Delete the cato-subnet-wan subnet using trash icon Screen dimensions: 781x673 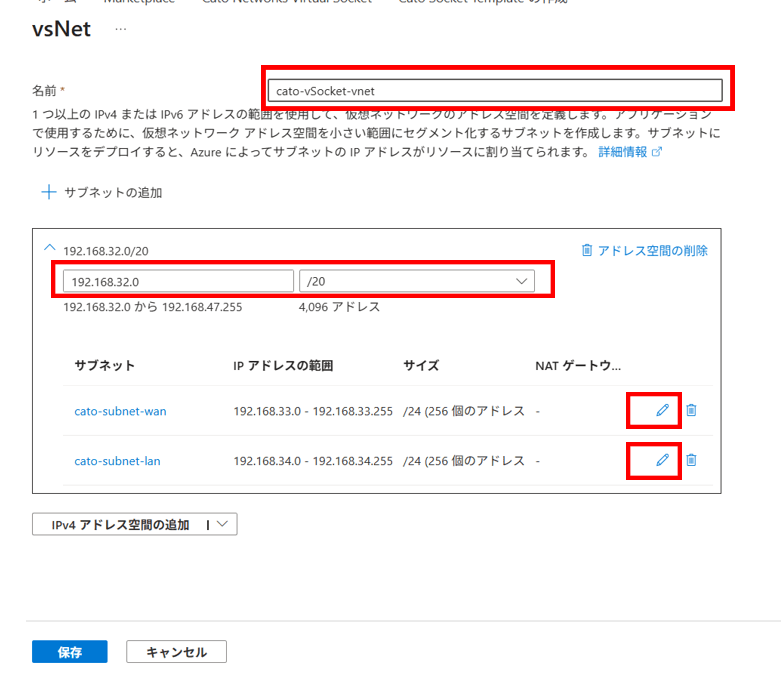(691, 410)
